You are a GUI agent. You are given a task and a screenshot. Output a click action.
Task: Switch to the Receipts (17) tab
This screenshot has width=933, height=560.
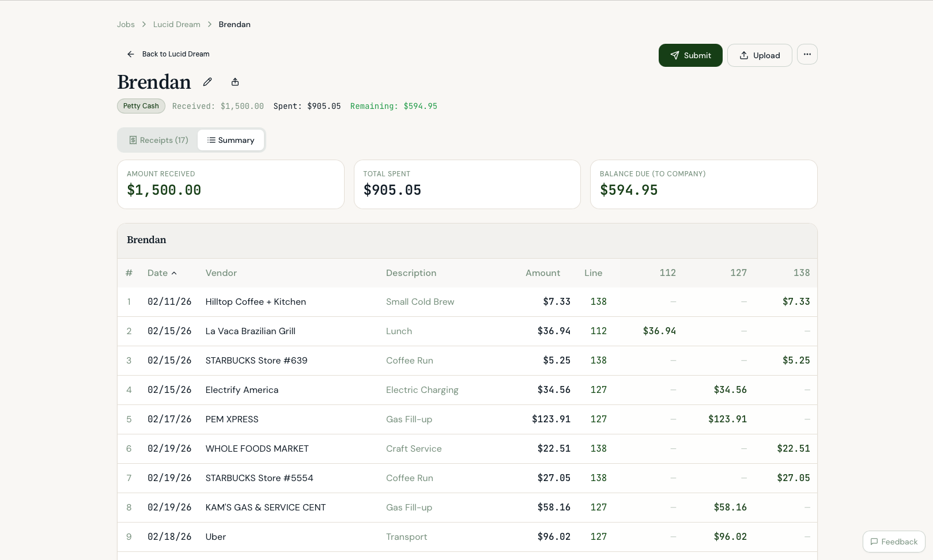[x=158, y=140]
